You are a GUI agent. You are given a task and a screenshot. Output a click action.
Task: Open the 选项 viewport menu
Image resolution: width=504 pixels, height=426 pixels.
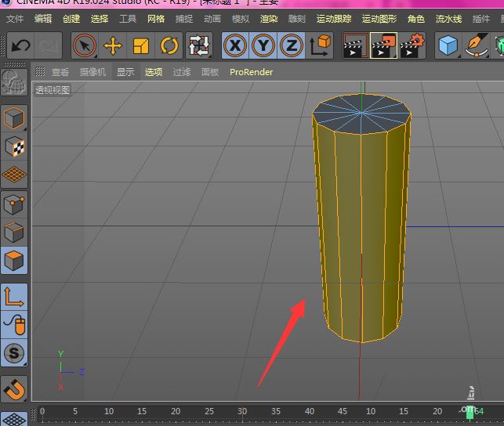pos(153,72)
